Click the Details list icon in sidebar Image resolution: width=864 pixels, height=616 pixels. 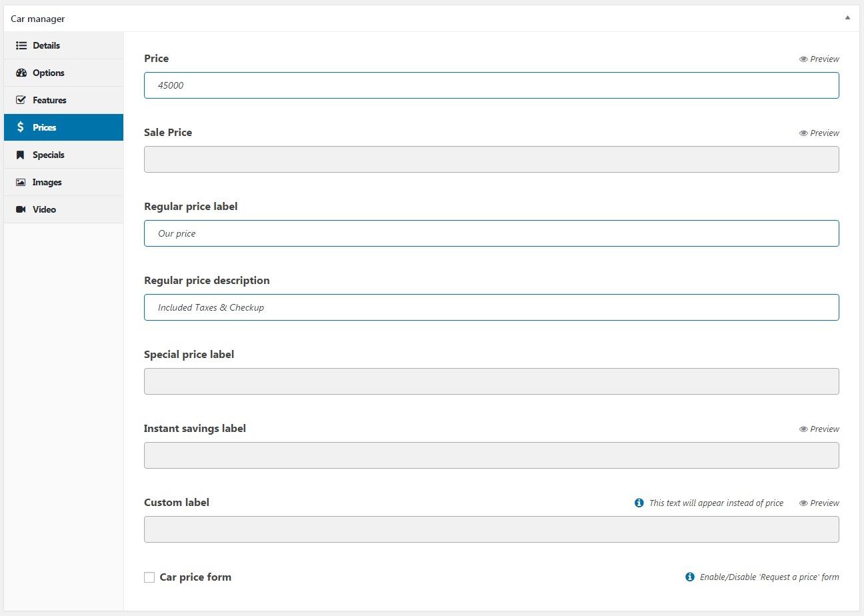pos(21,46)
